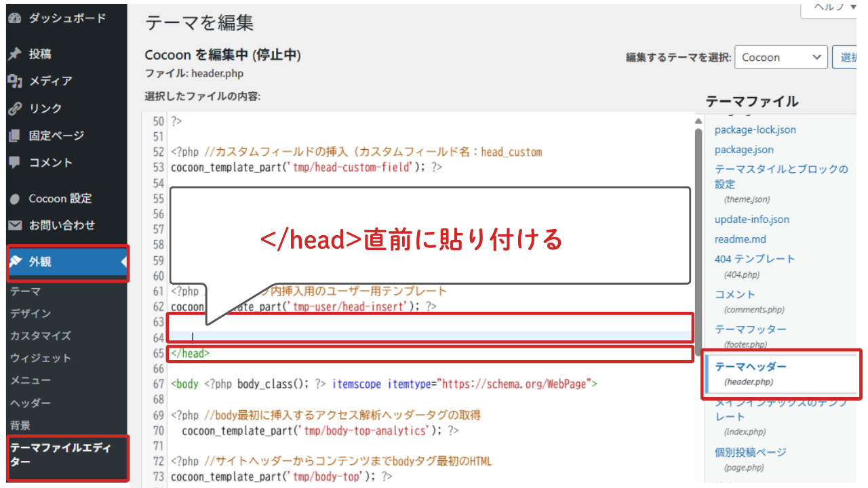The height and width of the screenshot is (488, 868).
Task: Click the Comments speech bubble icon
Action: pyautogui.click(x=14, y=163)
